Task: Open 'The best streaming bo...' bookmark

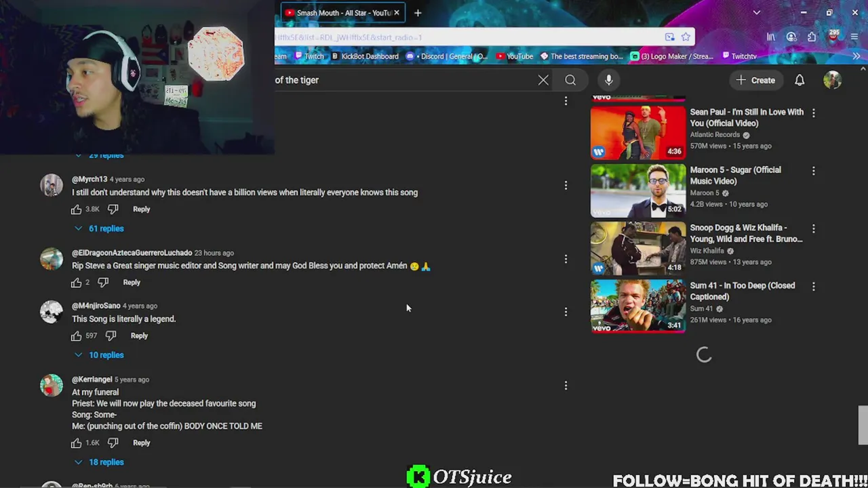Action: coord(581,56)
